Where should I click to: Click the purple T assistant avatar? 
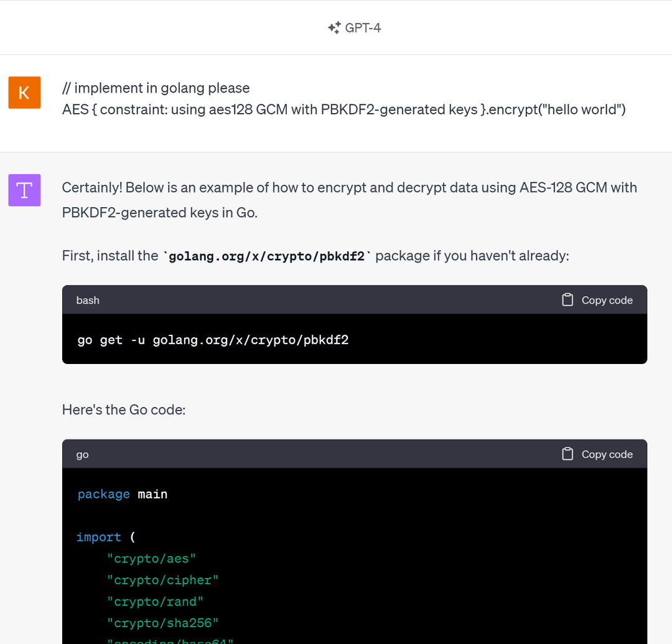point(24,190)
